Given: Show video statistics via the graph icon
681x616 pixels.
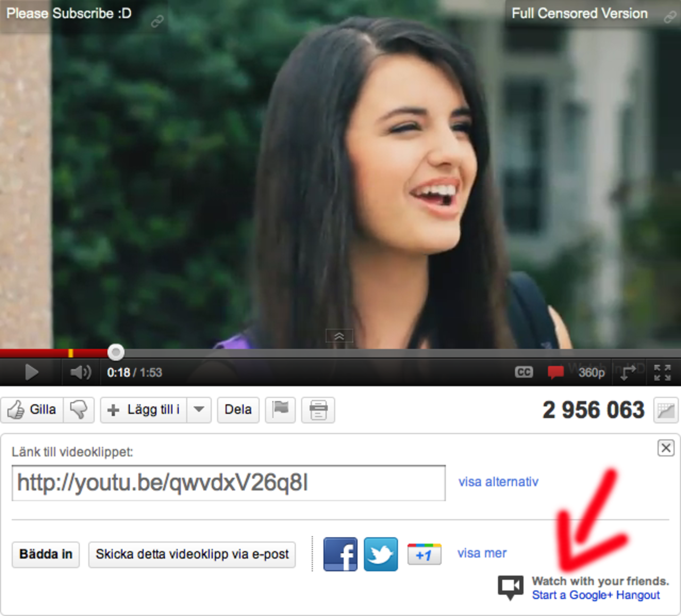Looking at the screenshot, I should click(666, 410).
